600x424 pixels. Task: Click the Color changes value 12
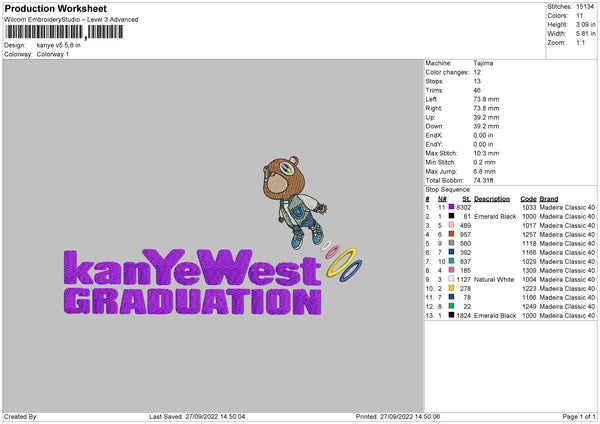point(477,72)
